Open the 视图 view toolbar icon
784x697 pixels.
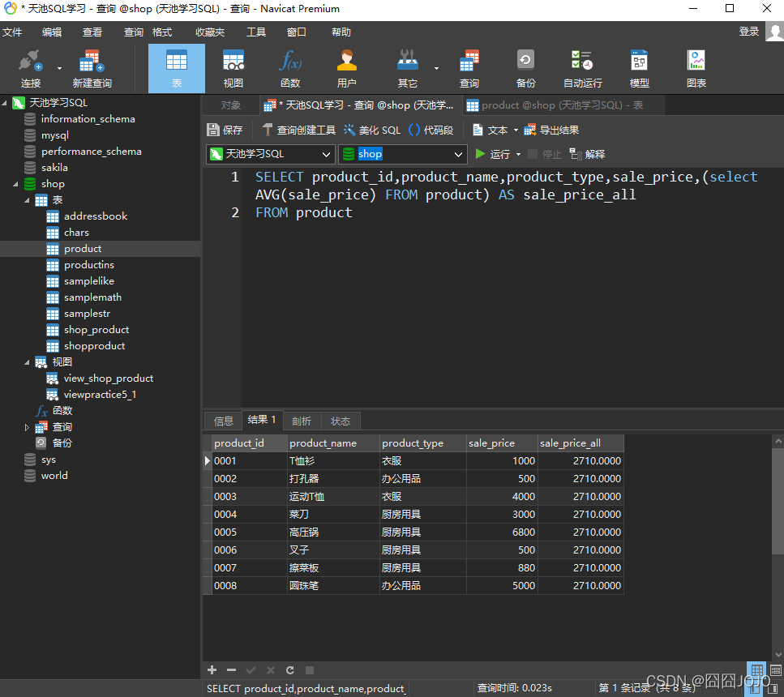pos(233,69)
